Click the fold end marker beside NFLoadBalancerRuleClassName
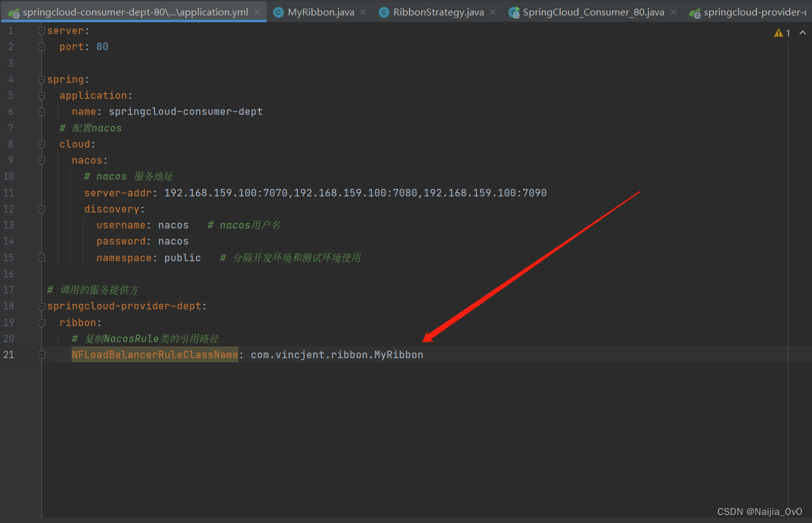 41,354
